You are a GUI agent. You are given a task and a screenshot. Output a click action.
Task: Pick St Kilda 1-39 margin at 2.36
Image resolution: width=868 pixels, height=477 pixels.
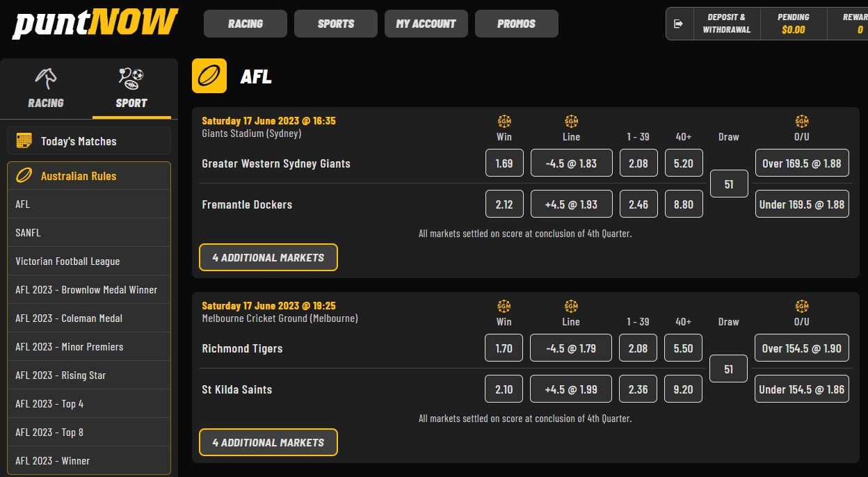click(x=638, y=389)
